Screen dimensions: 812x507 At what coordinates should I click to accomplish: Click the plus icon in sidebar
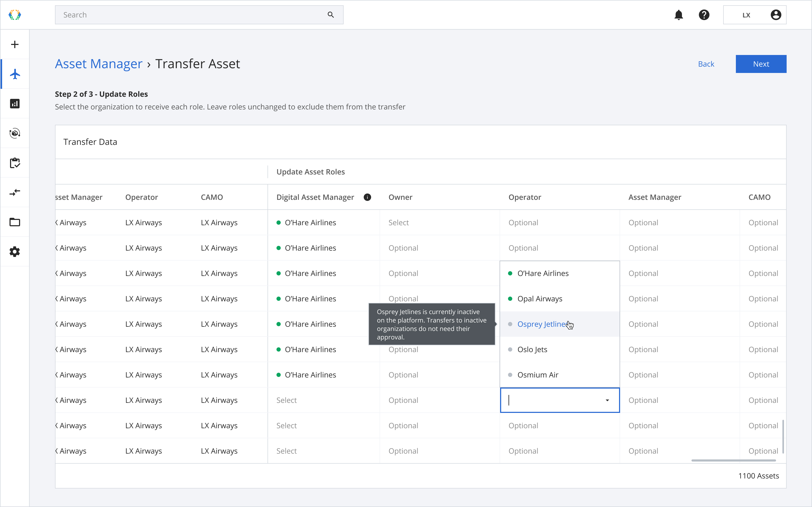coord(15,44)
